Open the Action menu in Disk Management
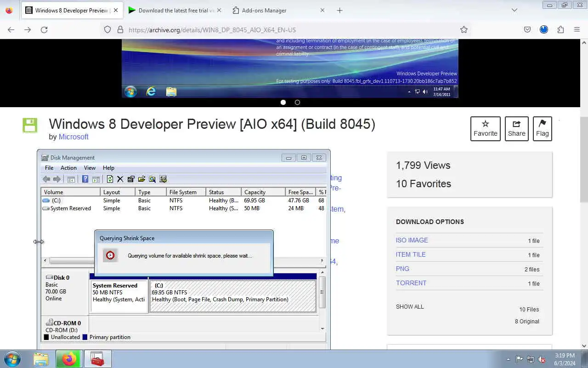588x368 pixels. (68, 168)
